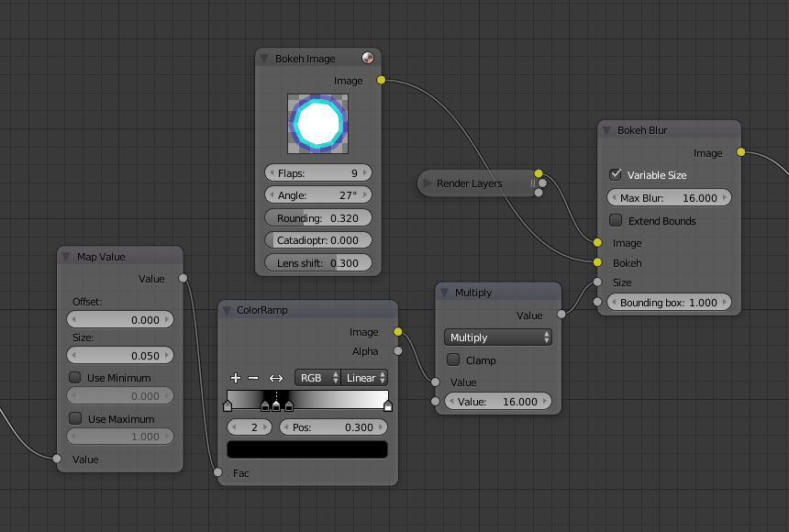Click the Max Blur 16.000 field
The height and width of the screenshot is (532, 789).
pos(669,198)
